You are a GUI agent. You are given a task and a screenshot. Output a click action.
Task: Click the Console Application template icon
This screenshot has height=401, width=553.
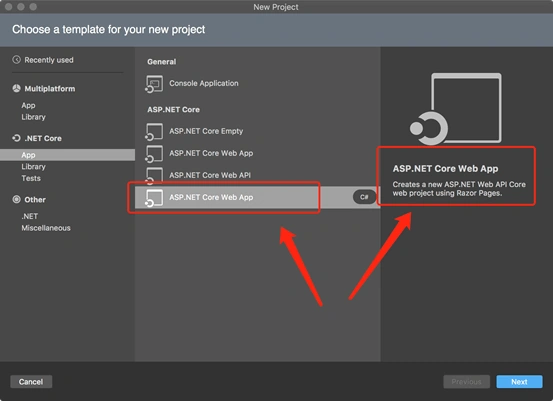tap(154, 84)
